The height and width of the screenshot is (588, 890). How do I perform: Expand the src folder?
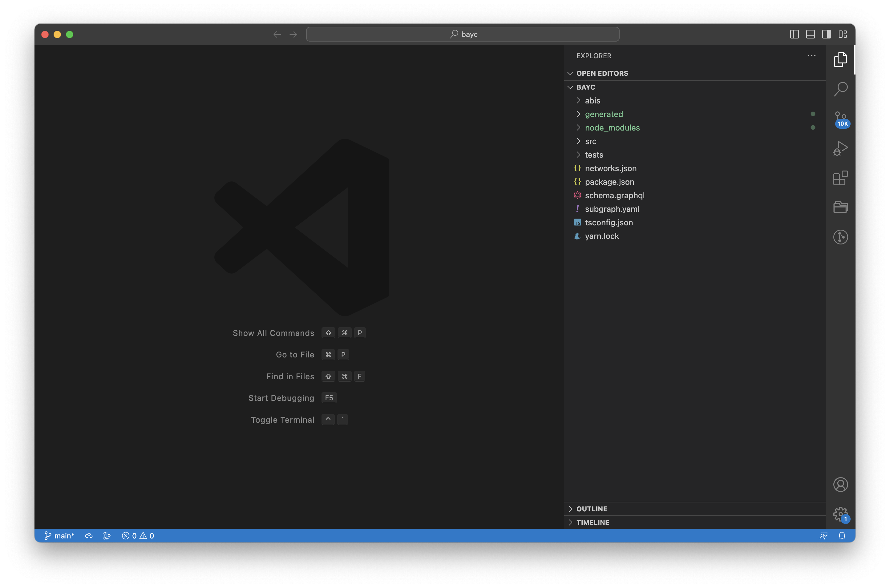coord(695,141)
